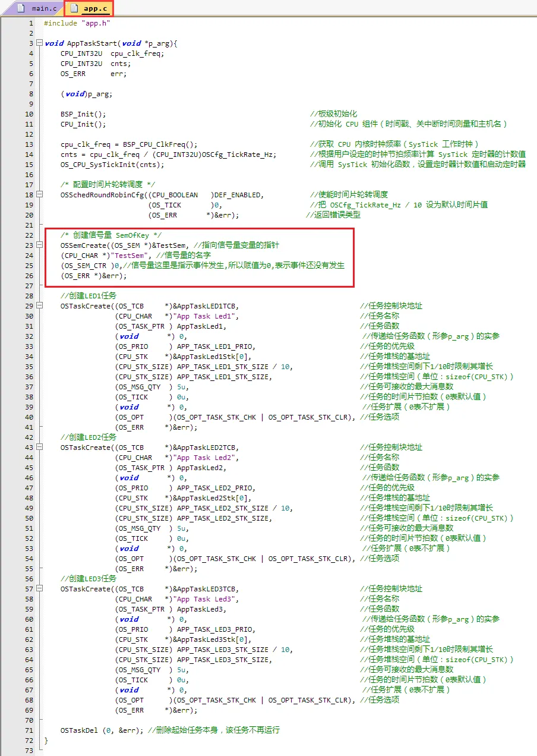Click the file icon on main.c tab
This screenshot has width=537, height=756.
(x=21, y=8)
